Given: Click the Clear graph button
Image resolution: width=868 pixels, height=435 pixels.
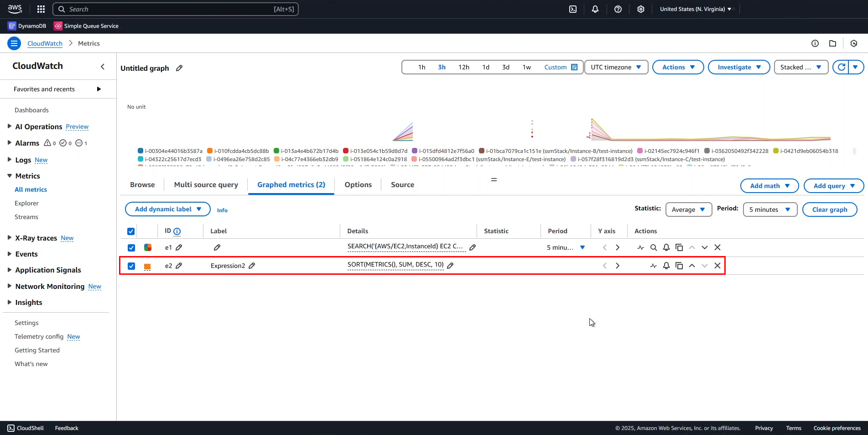Looking at the screenshot, I should 829,210.
